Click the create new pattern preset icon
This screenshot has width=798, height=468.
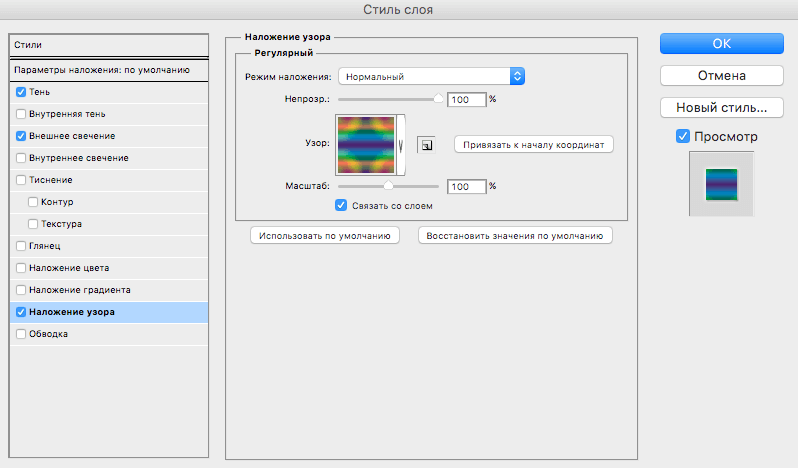427,145
